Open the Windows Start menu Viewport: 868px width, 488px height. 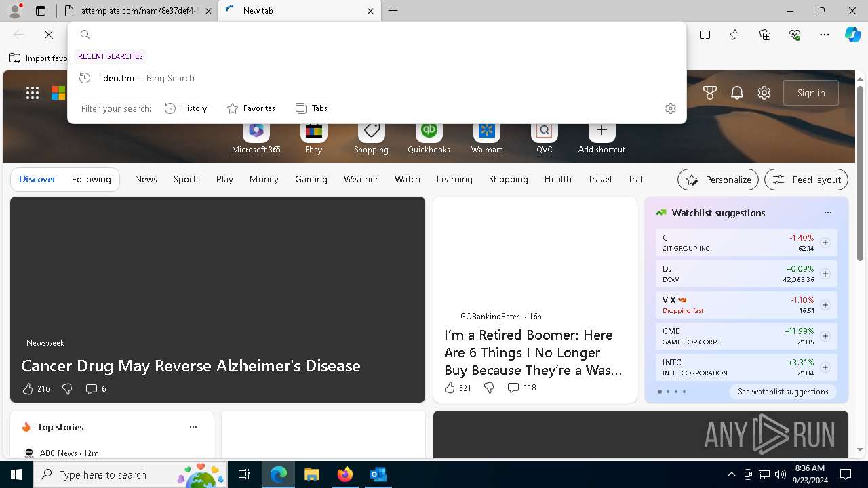tap(16, 474)
